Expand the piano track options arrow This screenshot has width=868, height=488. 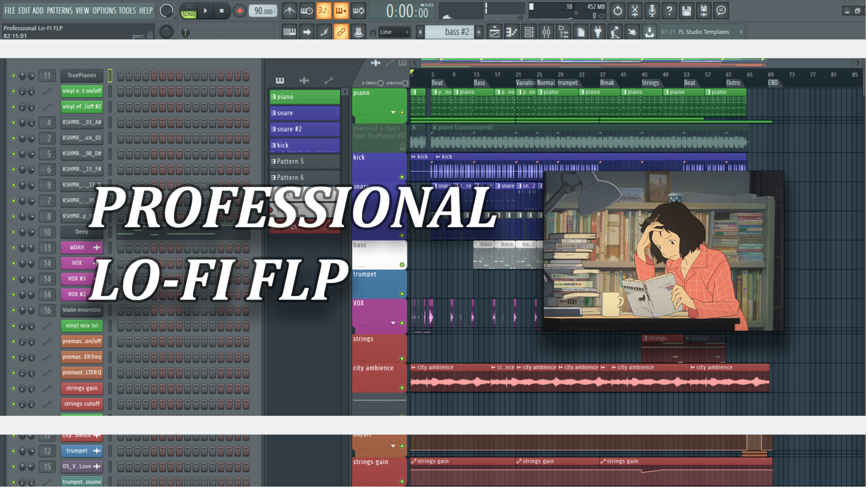(393, 112)
